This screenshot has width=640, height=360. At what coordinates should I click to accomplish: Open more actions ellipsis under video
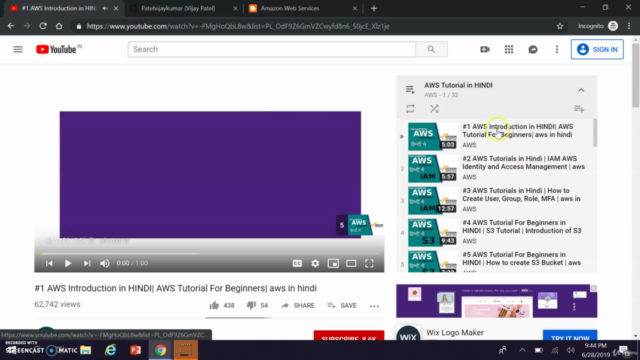(374, 306)
